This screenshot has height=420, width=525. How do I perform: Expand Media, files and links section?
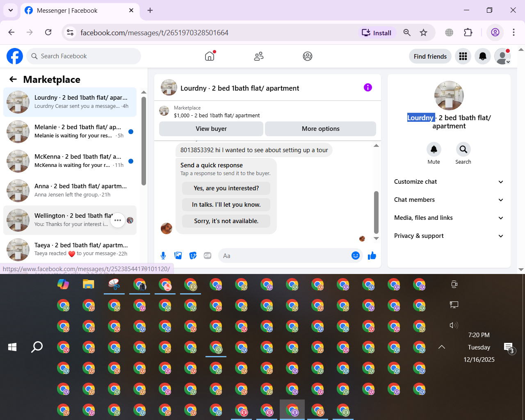(x=449, y=218)
